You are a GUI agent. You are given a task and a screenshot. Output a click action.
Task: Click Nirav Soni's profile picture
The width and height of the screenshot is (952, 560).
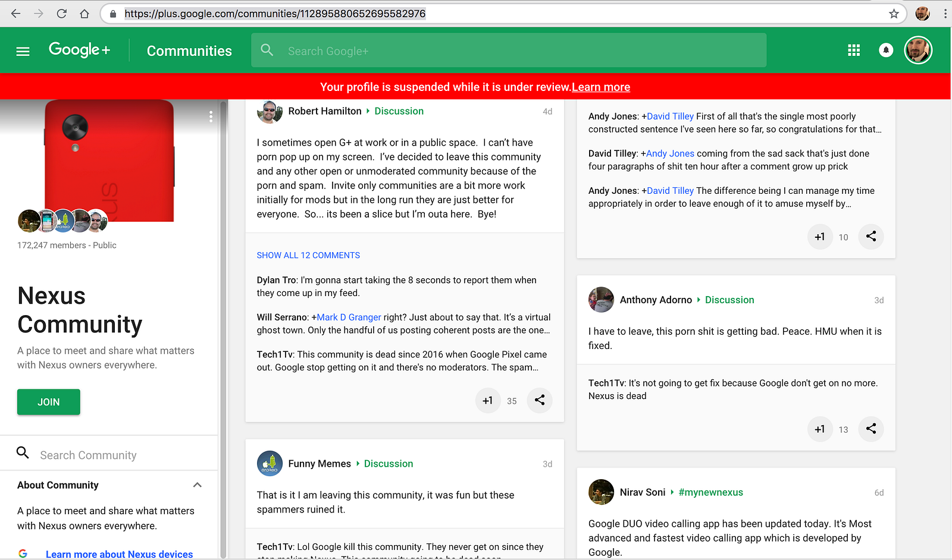[x=601, y=492]
